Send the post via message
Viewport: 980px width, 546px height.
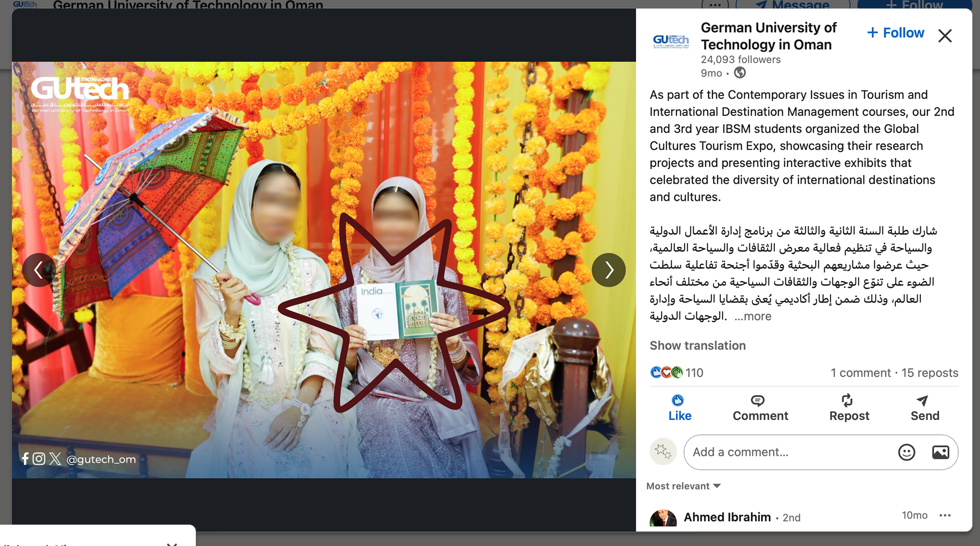coord(924,408)
